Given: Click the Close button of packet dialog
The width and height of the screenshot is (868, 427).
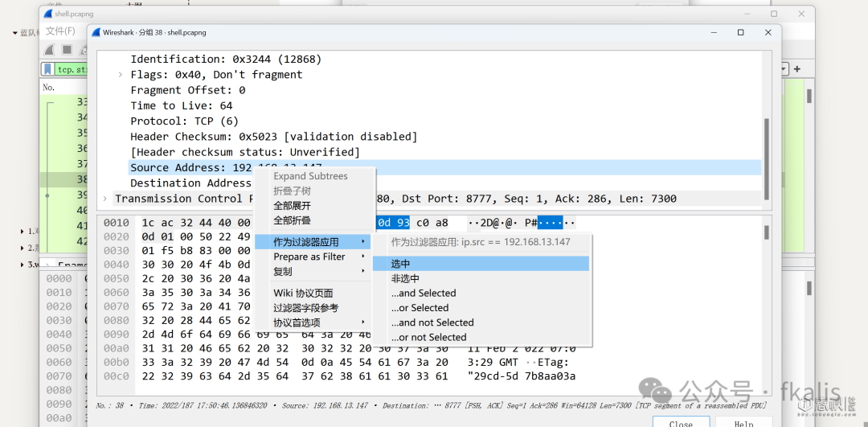Looking at the screenshot, I should pos(681,424).
